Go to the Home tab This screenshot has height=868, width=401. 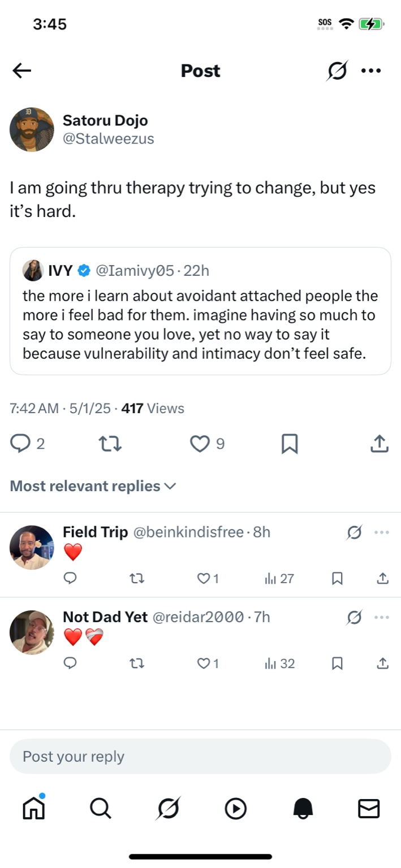(x=33, y=809)
